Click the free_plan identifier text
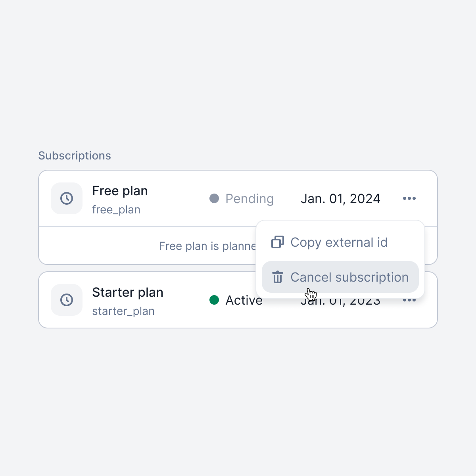Image resolution: width=476 pixels, height=476 pixels. (x=116, y=209)
